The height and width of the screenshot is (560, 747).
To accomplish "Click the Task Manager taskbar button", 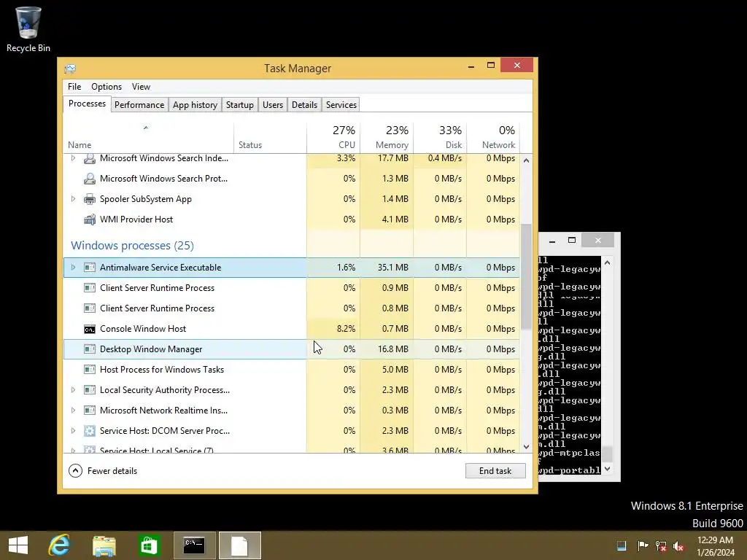I will click(239, 545).
